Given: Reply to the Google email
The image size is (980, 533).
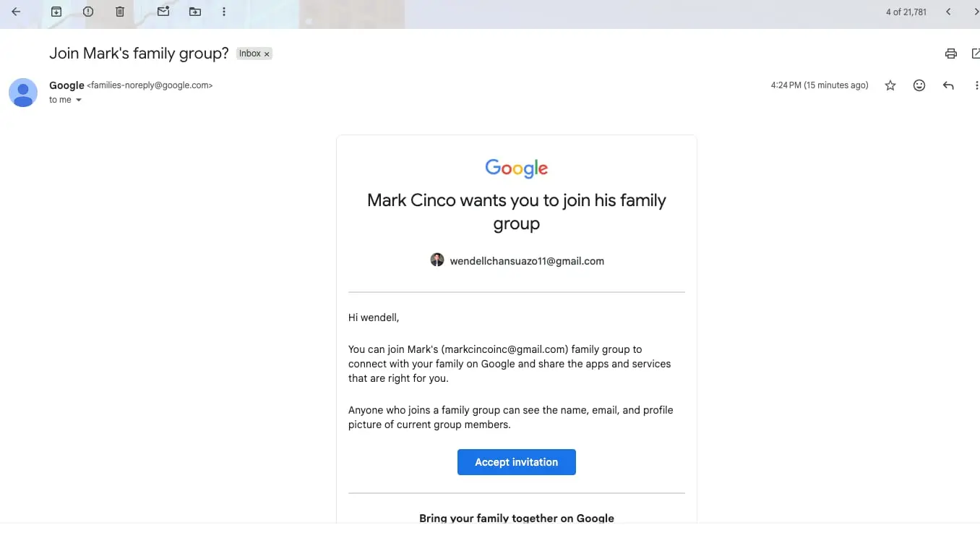Looking at the screenshot, I should (948, 85).
